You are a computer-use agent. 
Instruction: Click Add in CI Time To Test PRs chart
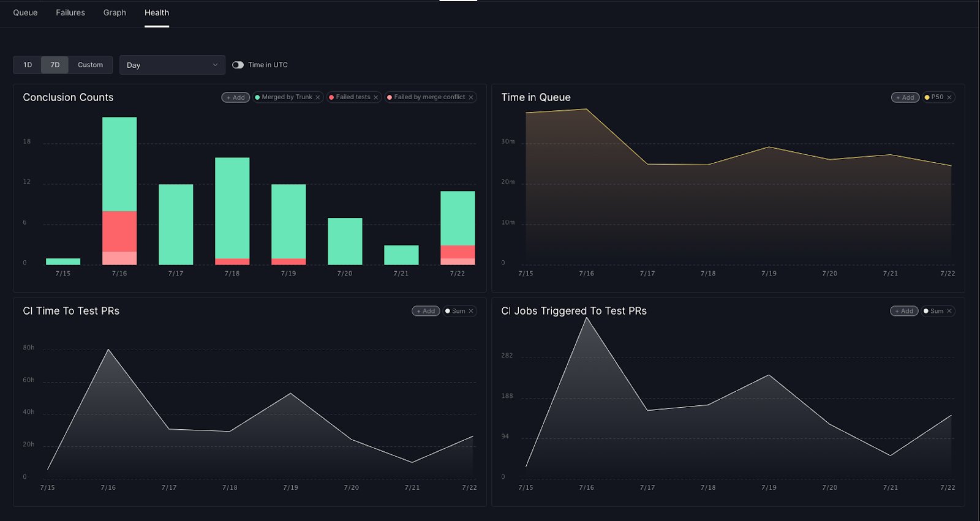[x=426, y=311]
